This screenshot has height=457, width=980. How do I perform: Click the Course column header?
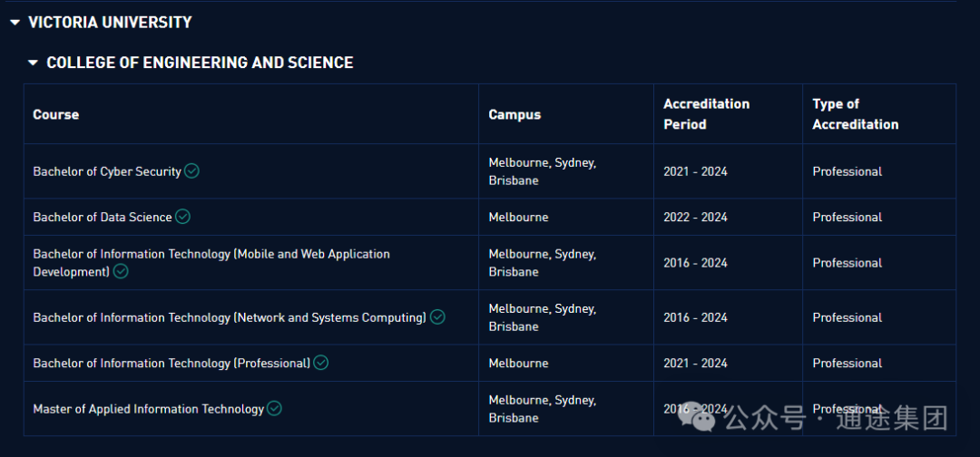point(56,114)
